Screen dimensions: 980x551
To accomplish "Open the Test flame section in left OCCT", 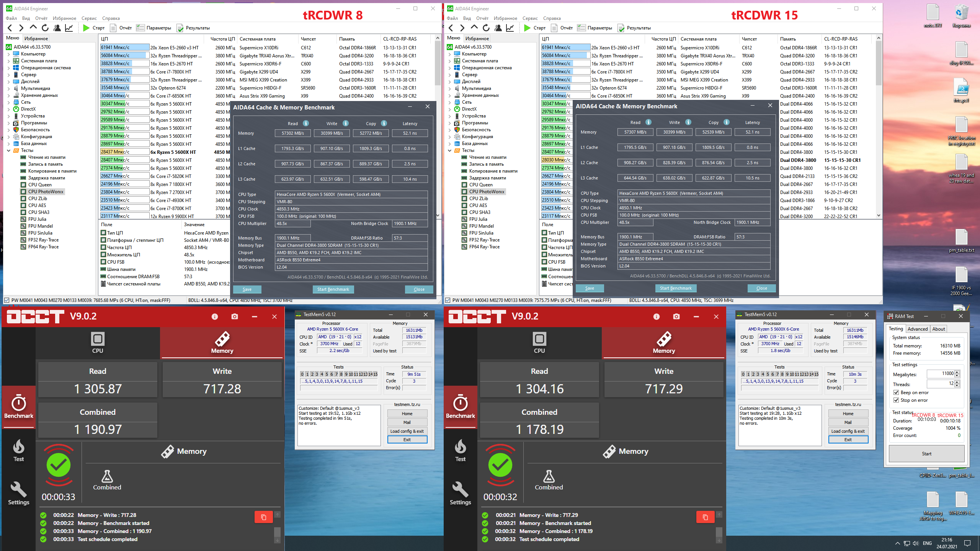I will [x=18, y=450].
